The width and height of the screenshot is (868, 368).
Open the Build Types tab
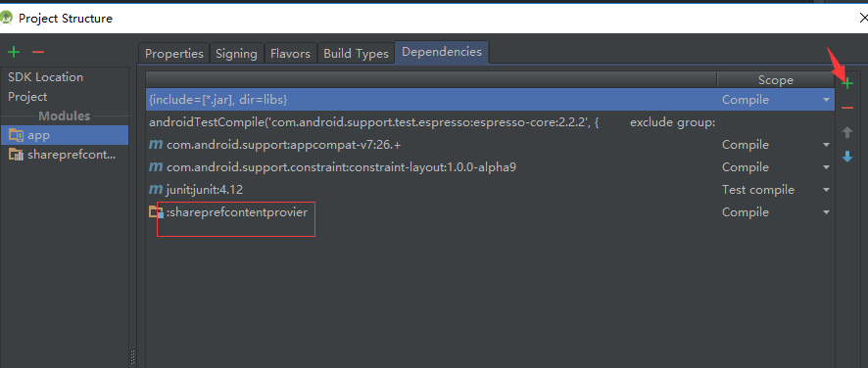coord(356,54)
